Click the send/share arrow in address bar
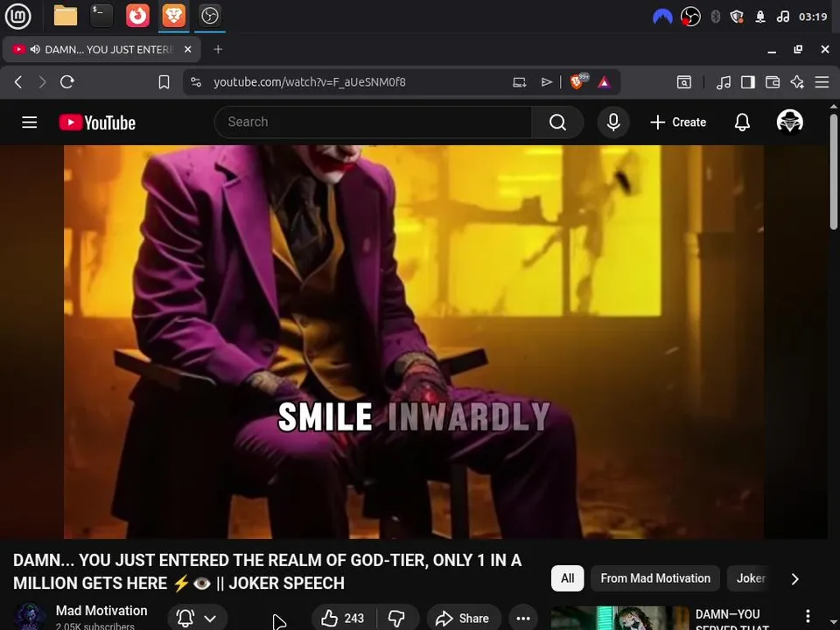Screen dimensions: 840x630 pyautogui.click(x=546, y=82)
